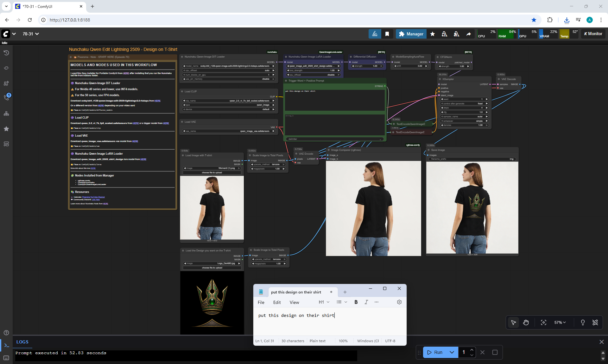
Task: Open queue history icon in left sidebar
Action: click(6, 53)
